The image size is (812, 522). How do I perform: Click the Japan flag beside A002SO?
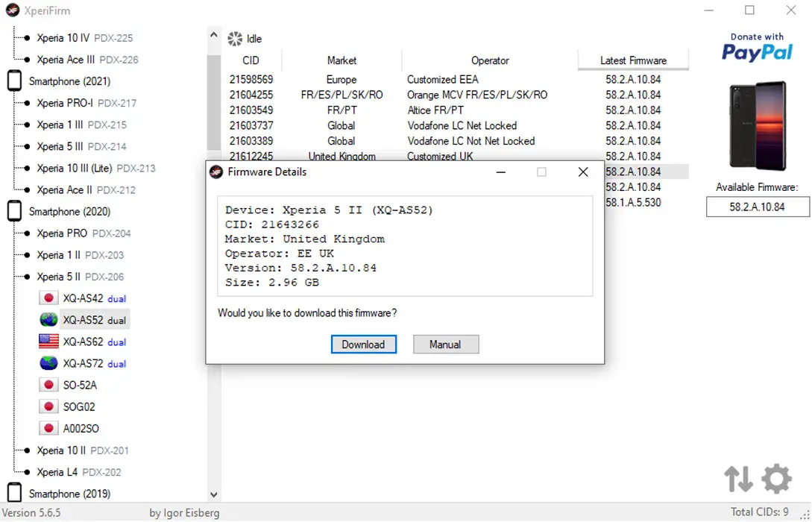(48, 429)
